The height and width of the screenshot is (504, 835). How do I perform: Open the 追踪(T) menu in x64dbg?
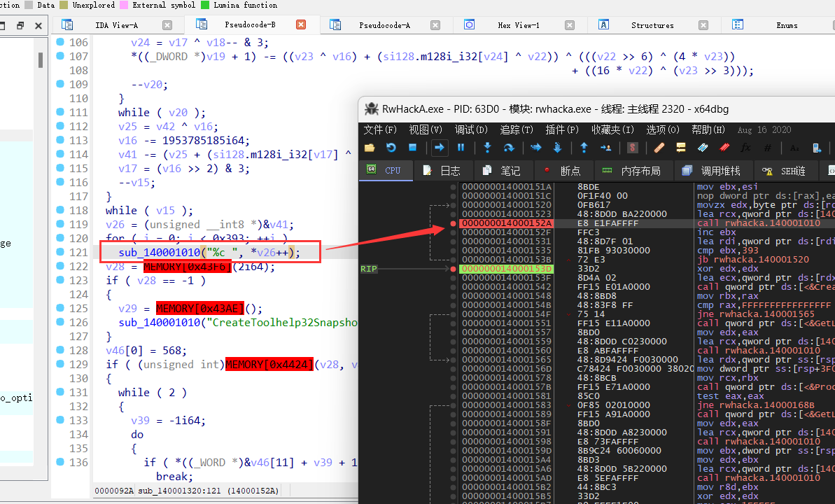517,129
